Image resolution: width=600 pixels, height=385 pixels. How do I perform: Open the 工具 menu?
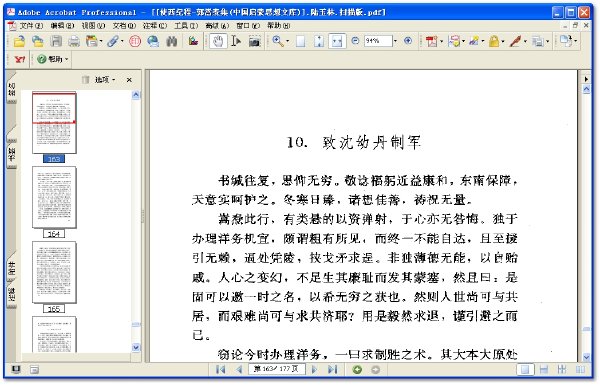pyautogui.click(x=186, y=26)
